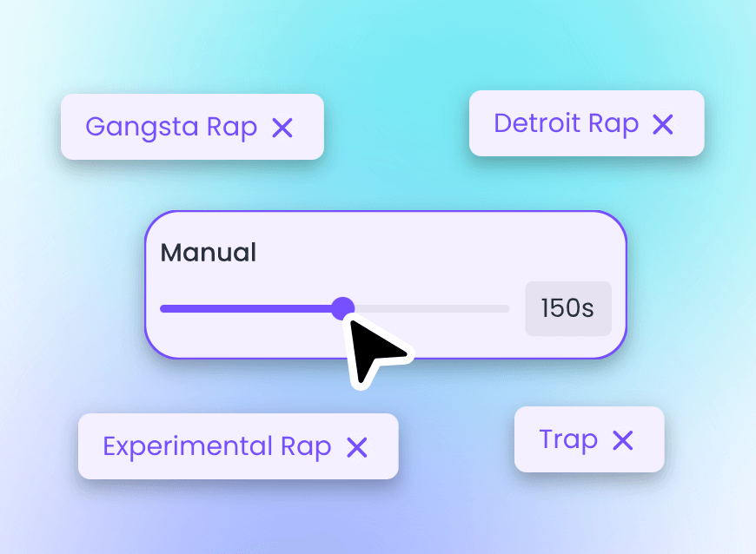Click the X icon beside Experimental Rap

[358, 447]
